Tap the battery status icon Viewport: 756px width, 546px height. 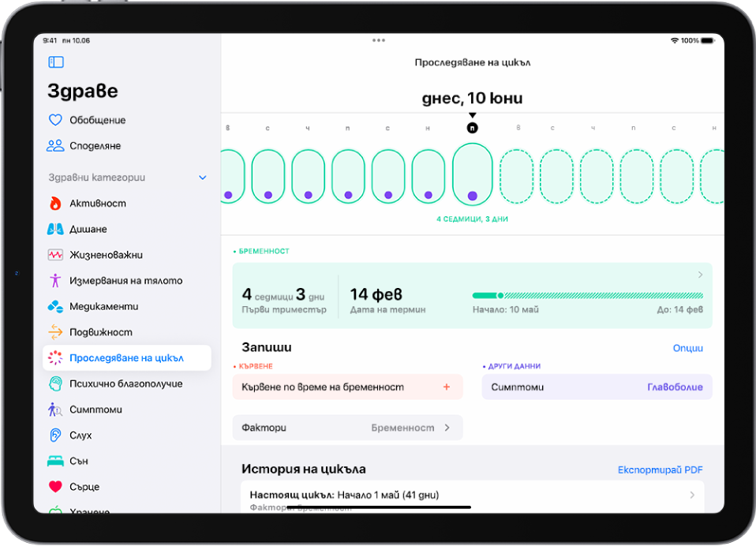click(707, 40)
